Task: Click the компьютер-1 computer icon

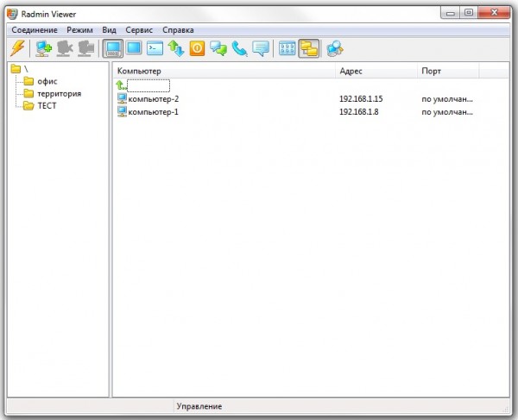Action: 123,111
